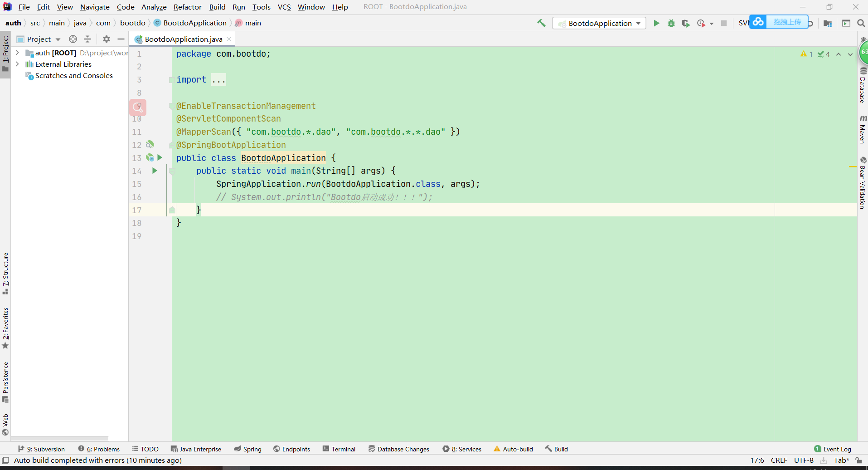Open the Build menu
The width and height of the screenshot is (868, 470).
(x=218, y=7)
